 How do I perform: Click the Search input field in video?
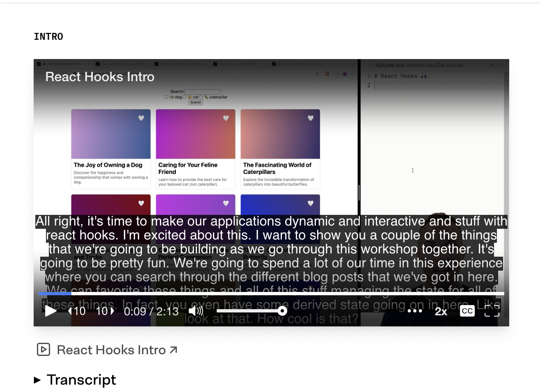[202, 91]
